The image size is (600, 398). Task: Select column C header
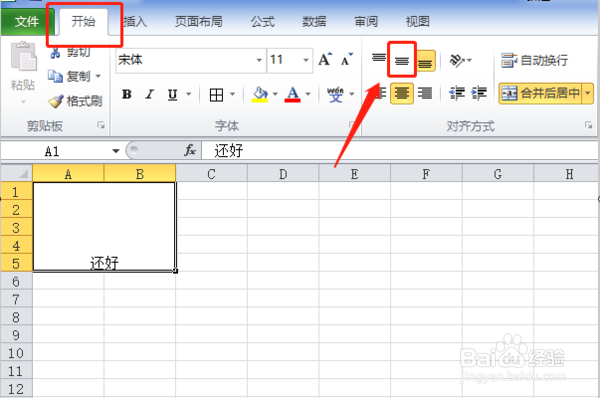(211, 174)
